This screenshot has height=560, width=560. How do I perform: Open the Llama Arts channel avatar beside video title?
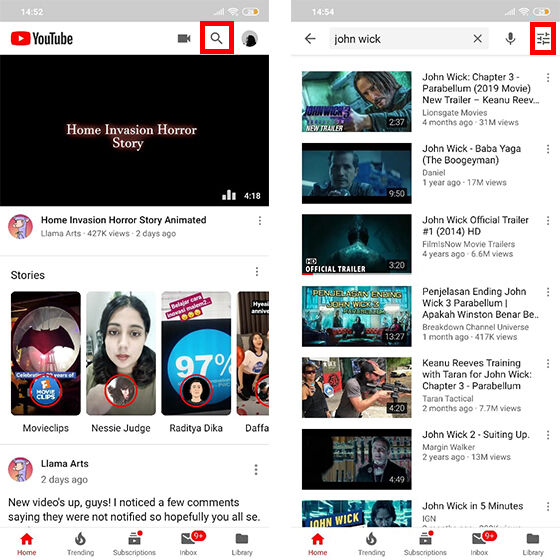(x=20, y=226)
